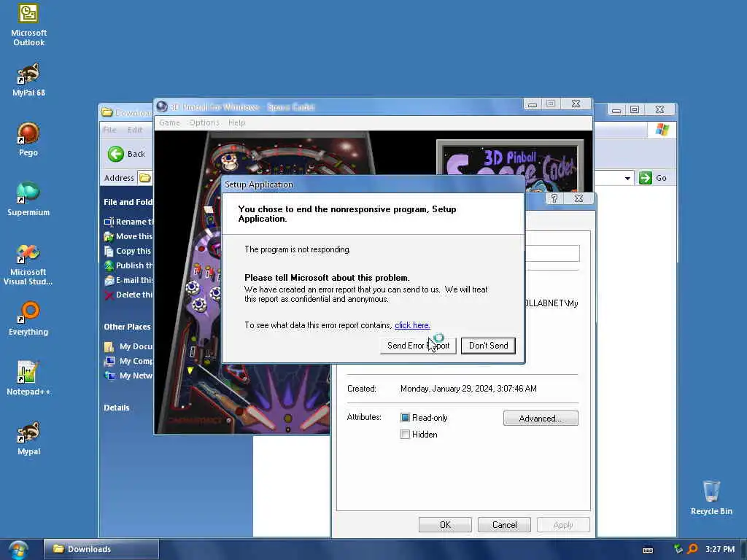Click the Don't Send button

pos(488,346)
